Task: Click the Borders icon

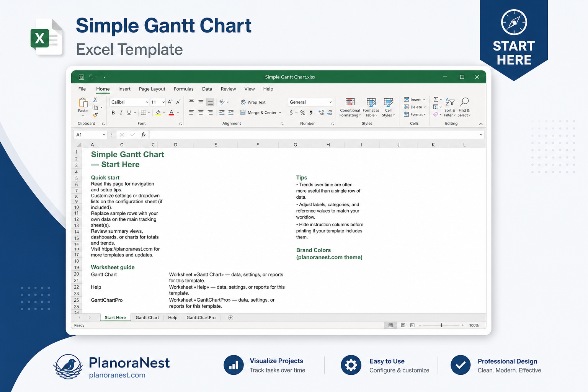Action: [x=144, y=113]
